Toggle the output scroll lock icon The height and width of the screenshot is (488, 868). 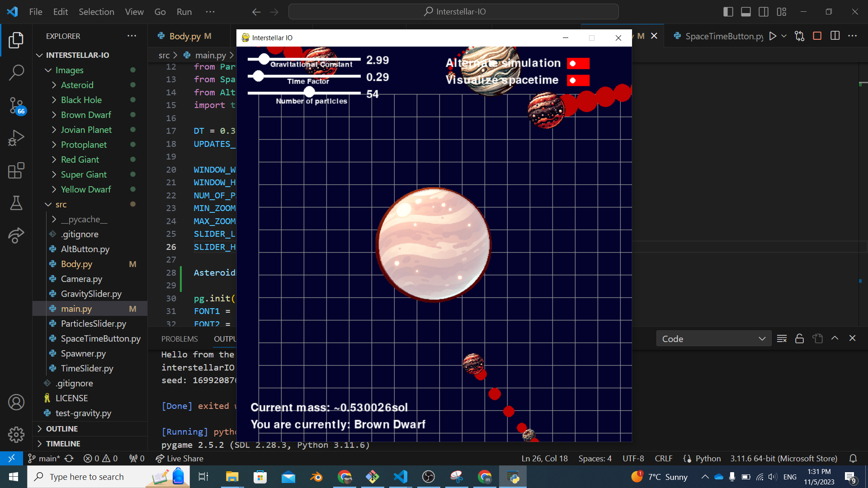click(799, 338)
